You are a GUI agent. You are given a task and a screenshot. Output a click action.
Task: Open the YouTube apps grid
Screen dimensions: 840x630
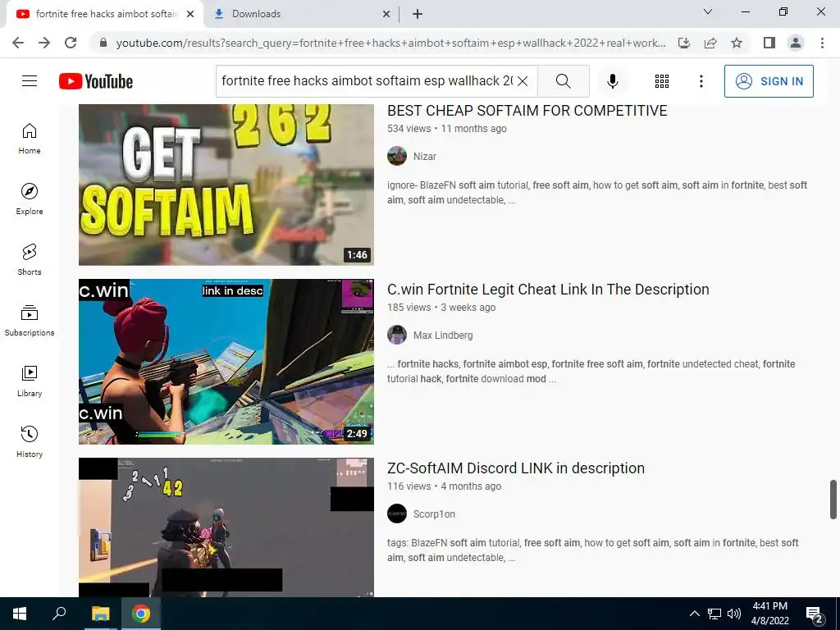coord(662,81)
